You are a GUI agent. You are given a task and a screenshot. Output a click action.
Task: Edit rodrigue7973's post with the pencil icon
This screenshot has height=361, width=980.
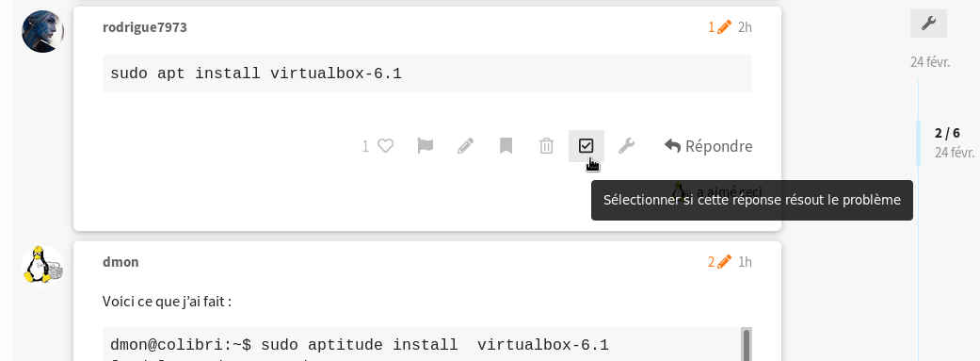[x=465, y=146]
